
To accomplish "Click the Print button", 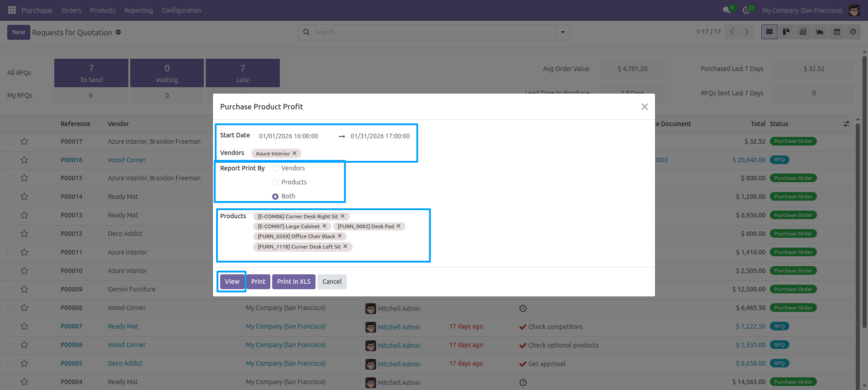I will coord(258,282).
